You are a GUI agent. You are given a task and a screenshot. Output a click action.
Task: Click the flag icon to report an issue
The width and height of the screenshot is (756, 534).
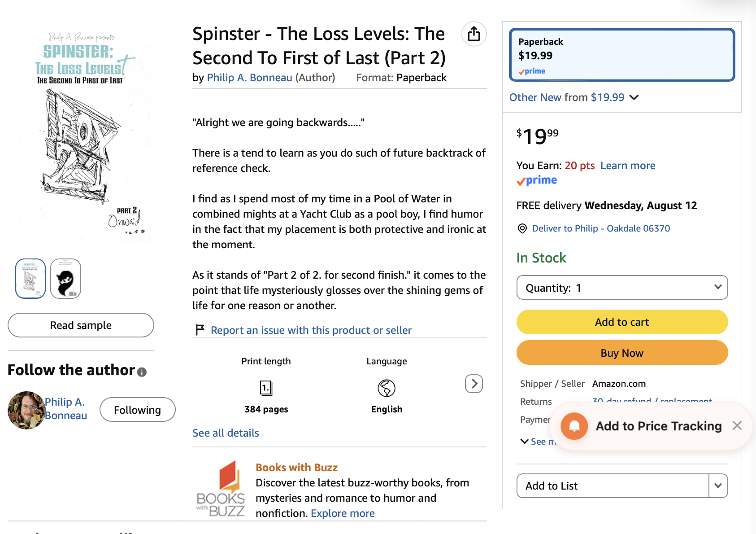coord(200,330)
